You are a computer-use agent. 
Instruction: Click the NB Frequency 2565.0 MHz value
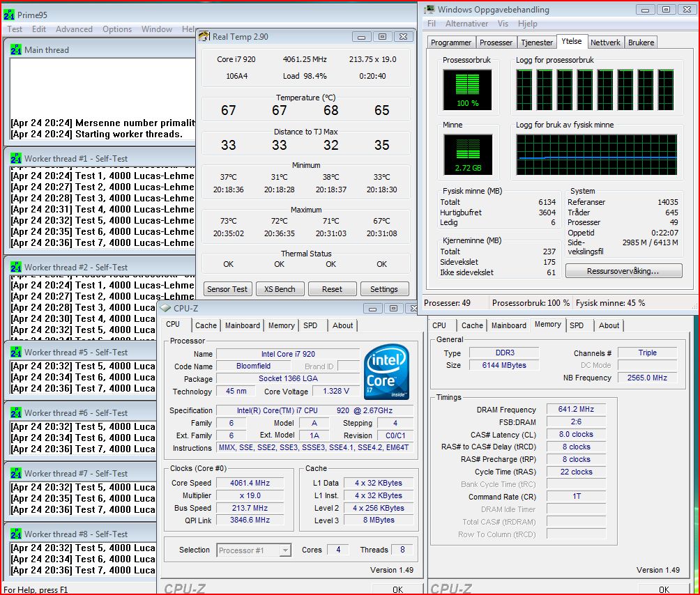[x=647, y=378]
